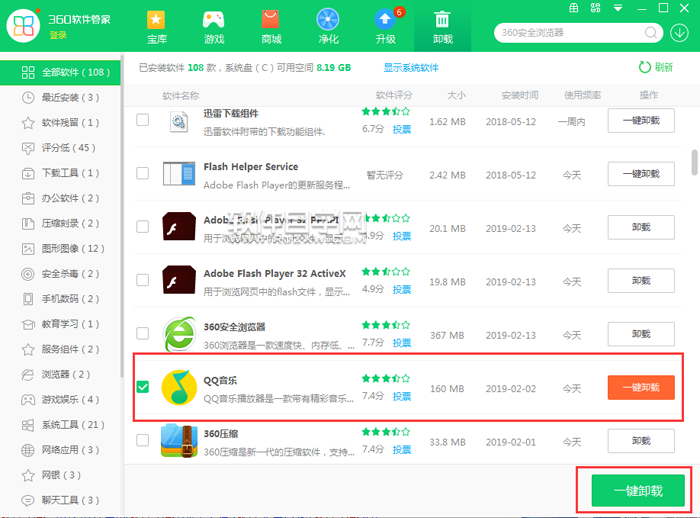Click 投票 link for 360安全浏览器
Image resolution: width=700 pixels, height=518 pixels.
(402, 343)
